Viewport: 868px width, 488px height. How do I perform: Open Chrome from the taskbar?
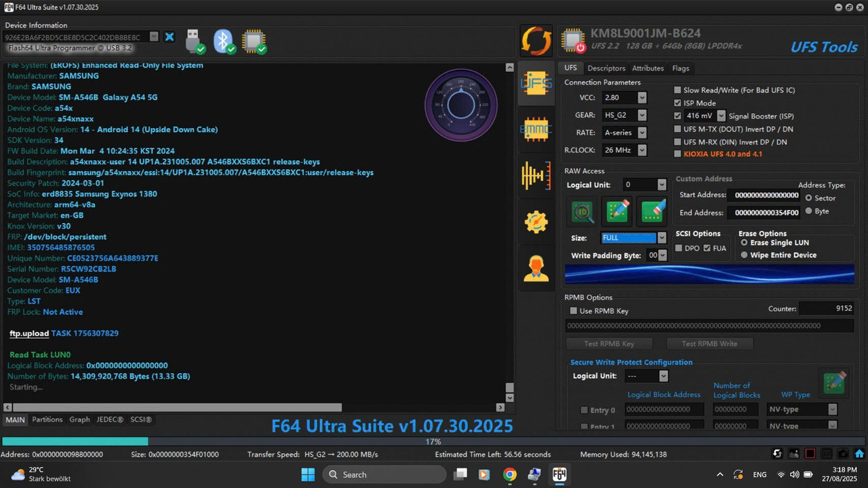tap(510, 474)
